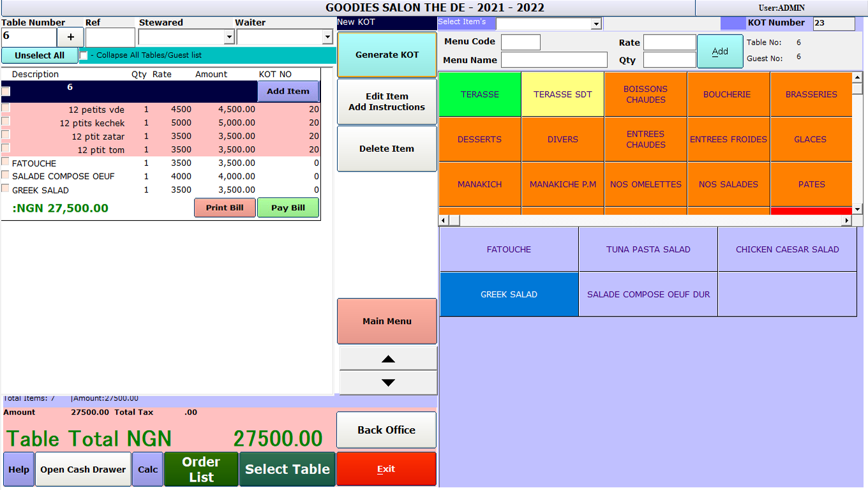The width and height of the screenshot is (868, 490).
Task: Select the TERASSE category
Action: 480,94
